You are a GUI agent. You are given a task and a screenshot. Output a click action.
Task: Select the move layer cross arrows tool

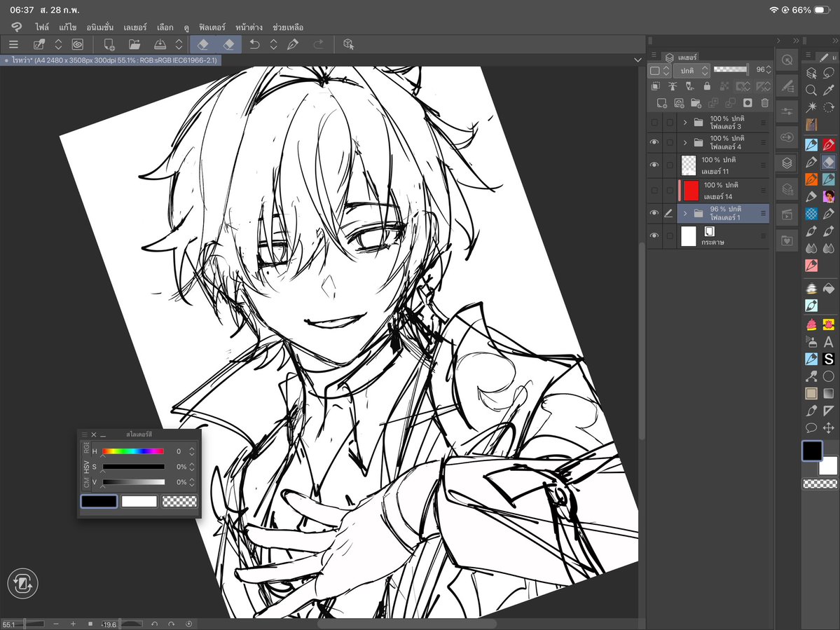tap(829, 427)
